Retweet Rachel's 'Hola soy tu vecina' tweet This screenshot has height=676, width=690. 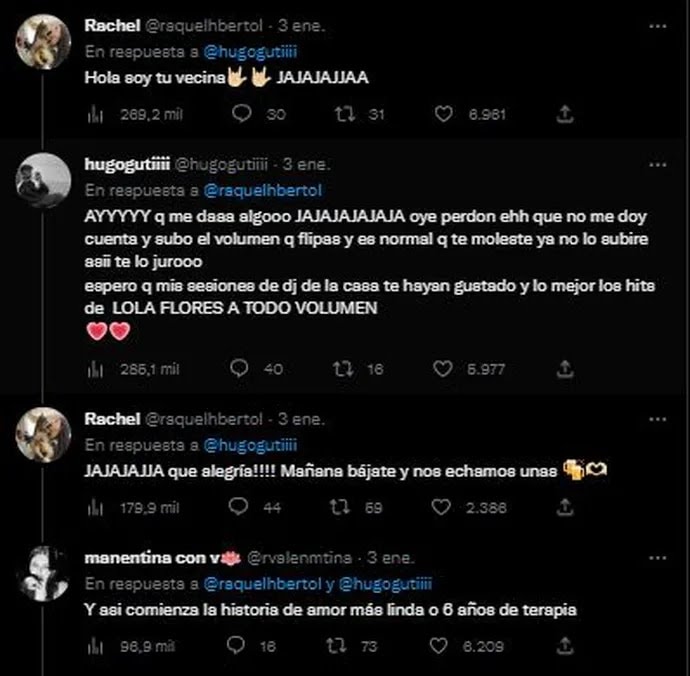345,114
